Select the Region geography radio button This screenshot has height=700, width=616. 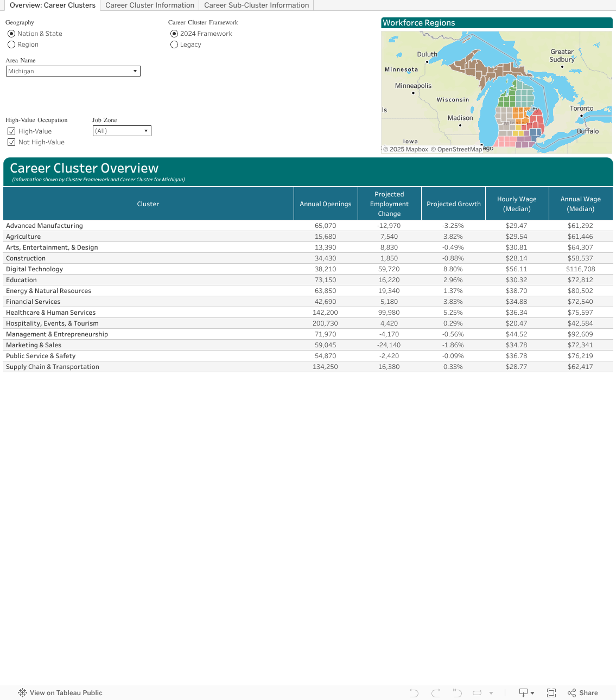point(11,44)
